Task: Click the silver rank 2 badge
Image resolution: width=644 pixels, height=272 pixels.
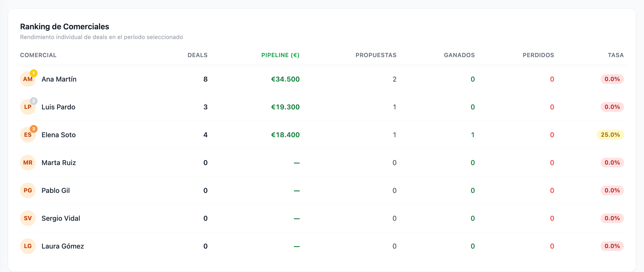Action: pos(34,101)
